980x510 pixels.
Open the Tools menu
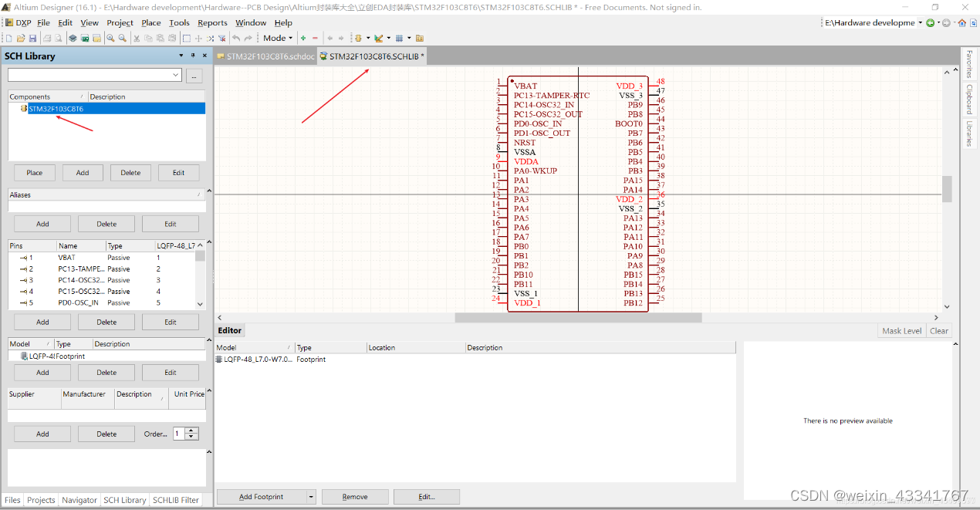tap(179, 22)
